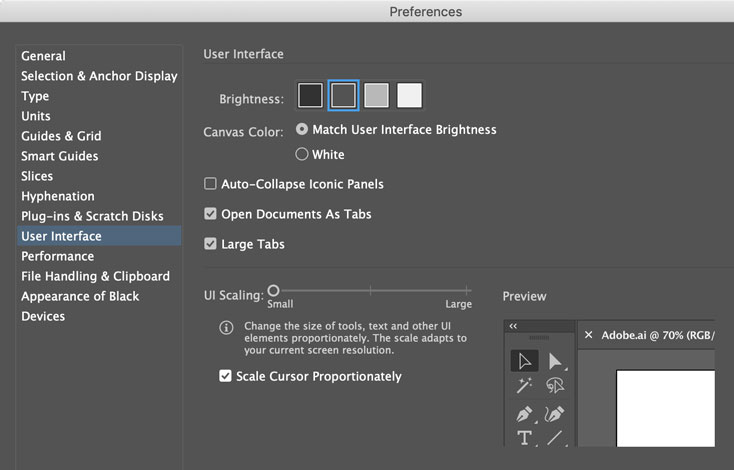
Task: Select White canvas color option
Action: (x=302, y=155)
